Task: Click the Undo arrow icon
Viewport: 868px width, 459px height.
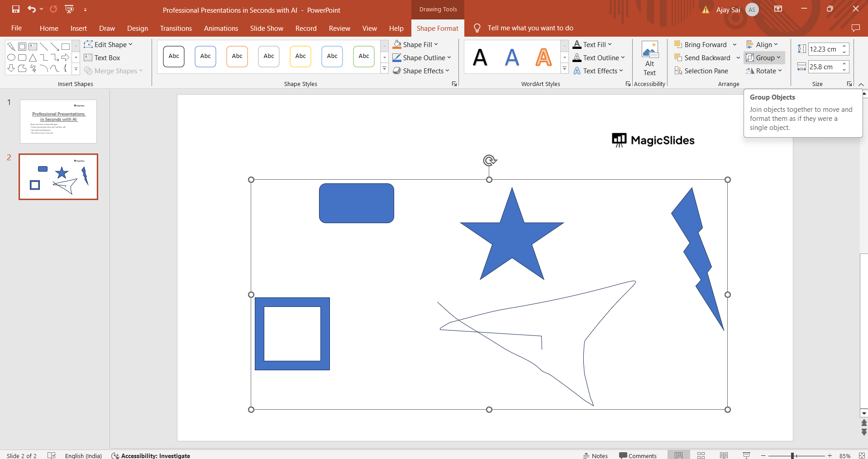Action: tap(31, 9)
